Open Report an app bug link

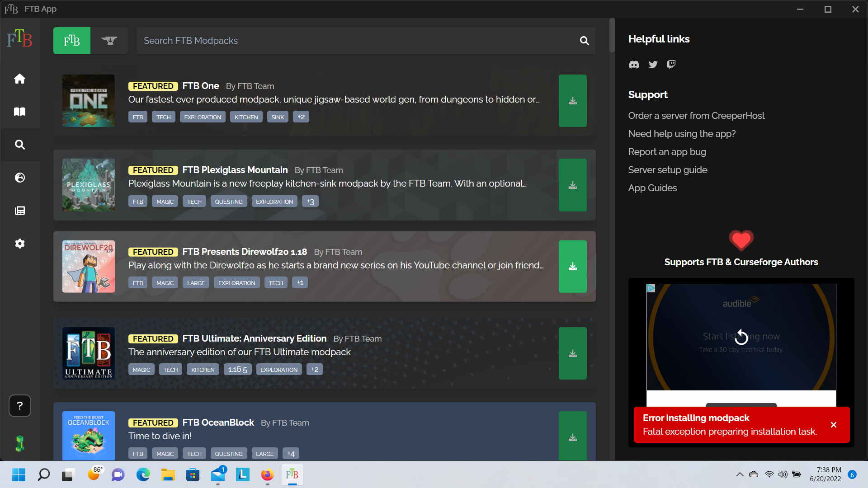(667, 152)
